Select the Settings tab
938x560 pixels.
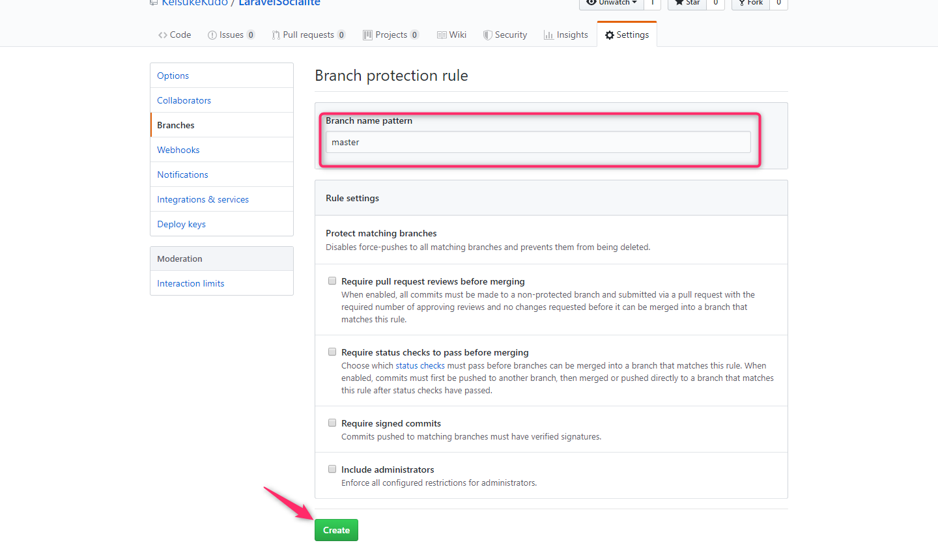point(627,35)
